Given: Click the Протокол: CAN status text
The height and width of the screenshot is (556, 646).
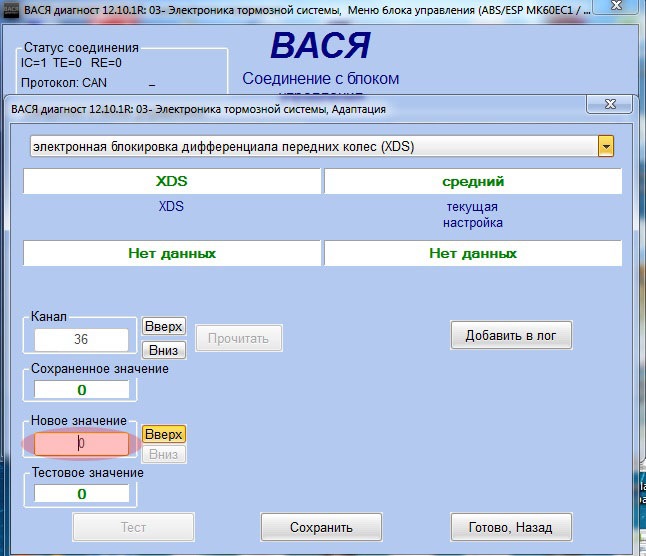Looking at the screenshot, I should (x=64, y=83).
